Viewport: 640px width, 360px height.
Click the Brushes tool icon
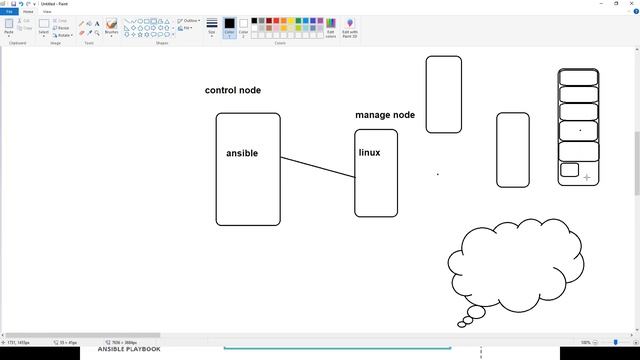(111, 23)
